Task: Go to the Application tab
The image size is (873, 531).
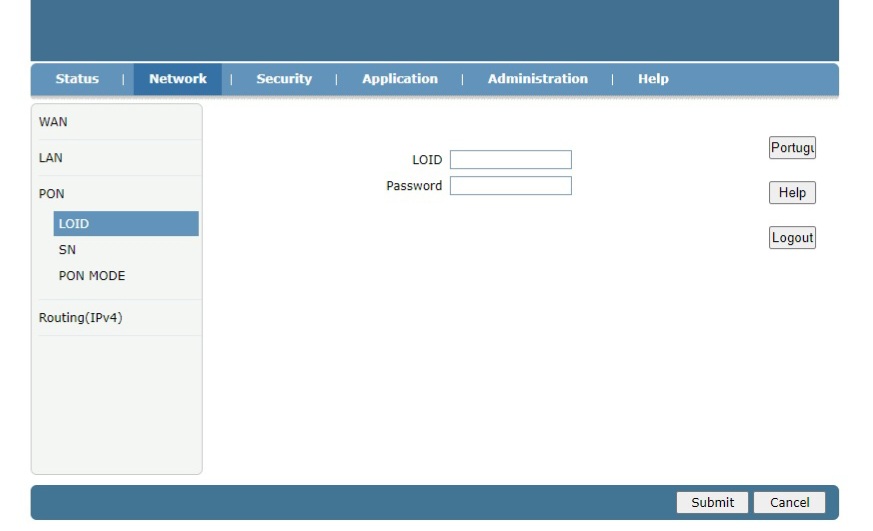Action: (x=399, y=79)
